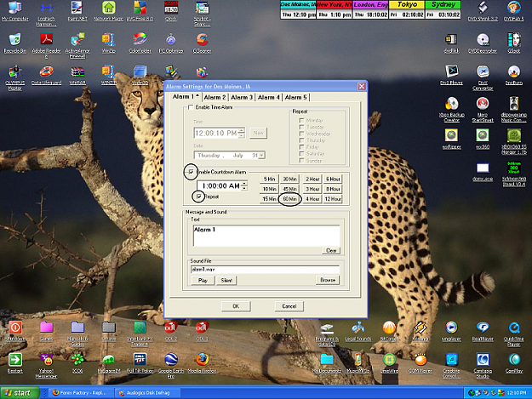532x399 pixels.
Task: Check Sunday in Repeat group
Action: coord(301,160)
